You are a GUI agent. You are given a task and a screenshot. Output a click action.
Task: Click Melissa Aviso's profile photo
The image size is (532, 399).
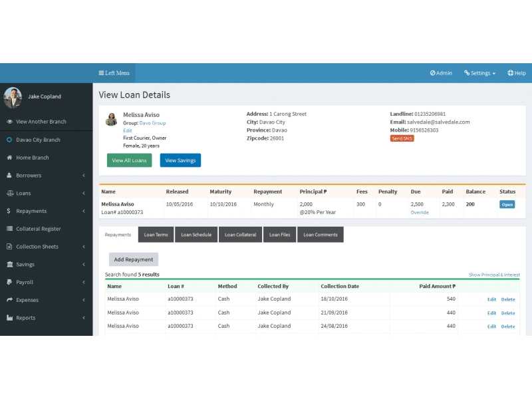point(112,118)
